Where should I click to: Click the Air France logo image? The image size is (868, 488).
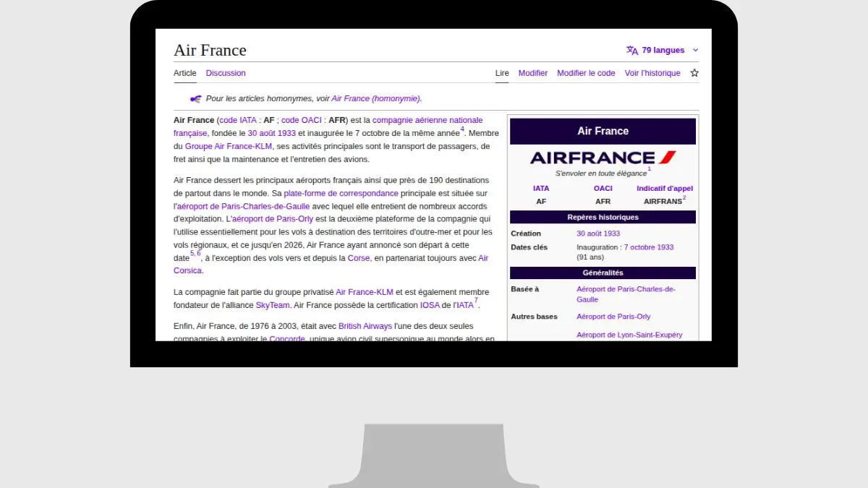[603, 158]
